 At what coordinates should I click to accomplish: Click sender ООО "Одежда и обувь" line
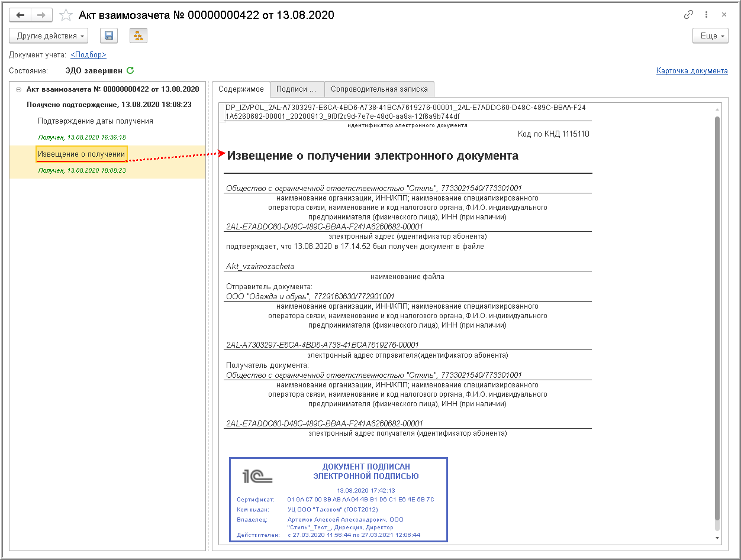310,296
